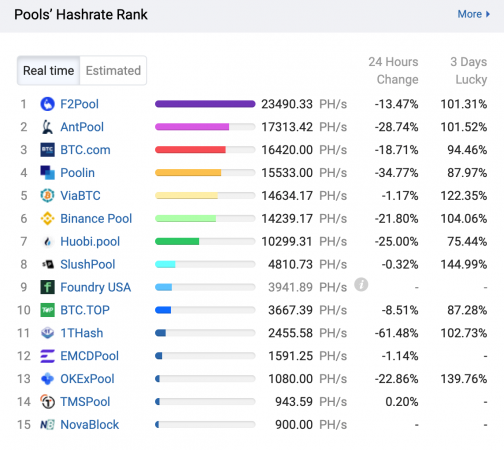The width and height of the screenshot is (504, 450).
Task: Click the 0.20% change value for TMSPool
Action: pyautogui.click(x=402, y=402)
